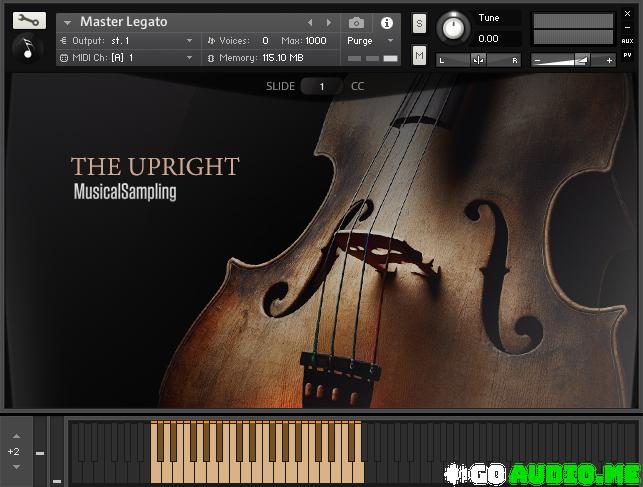Click the +2 octave indicator
This screenshot has width=643, height=487.
click(14, 451)
